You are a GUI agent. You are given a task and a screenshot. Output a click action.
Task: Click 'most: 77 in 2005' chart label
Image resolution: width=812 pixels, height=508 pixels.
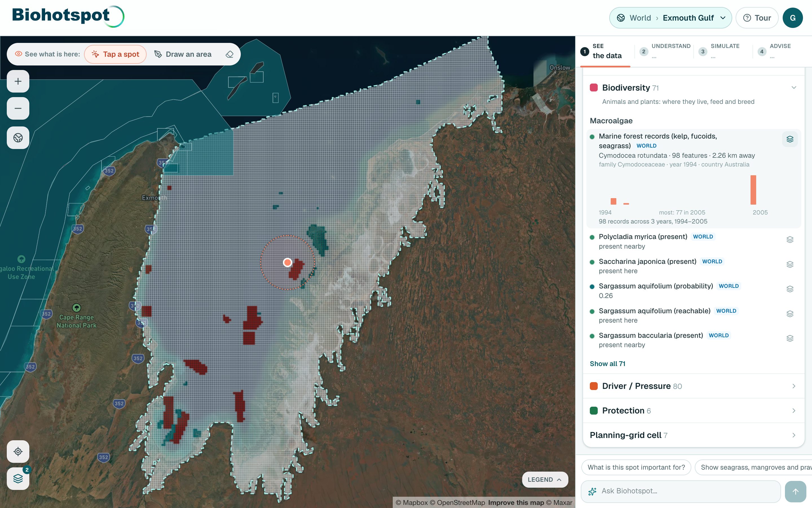[x=682, y=212]
